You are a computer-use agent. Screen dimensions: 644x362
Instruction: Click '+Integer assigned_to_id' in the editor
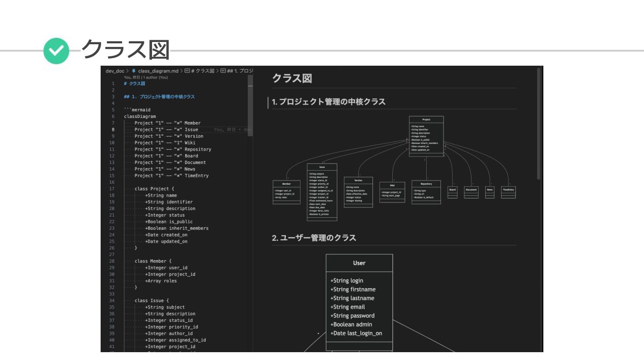(176, 340)
